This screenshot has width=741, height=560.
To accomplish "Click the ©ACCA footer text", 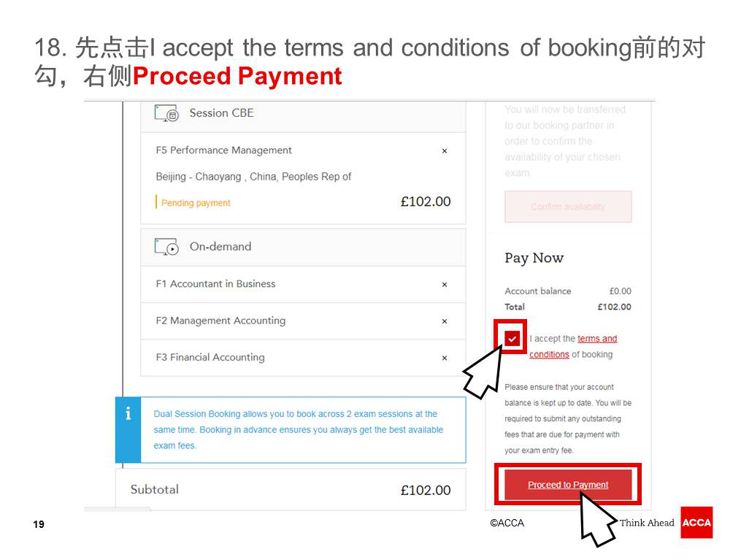I will (x=506, y=523).
